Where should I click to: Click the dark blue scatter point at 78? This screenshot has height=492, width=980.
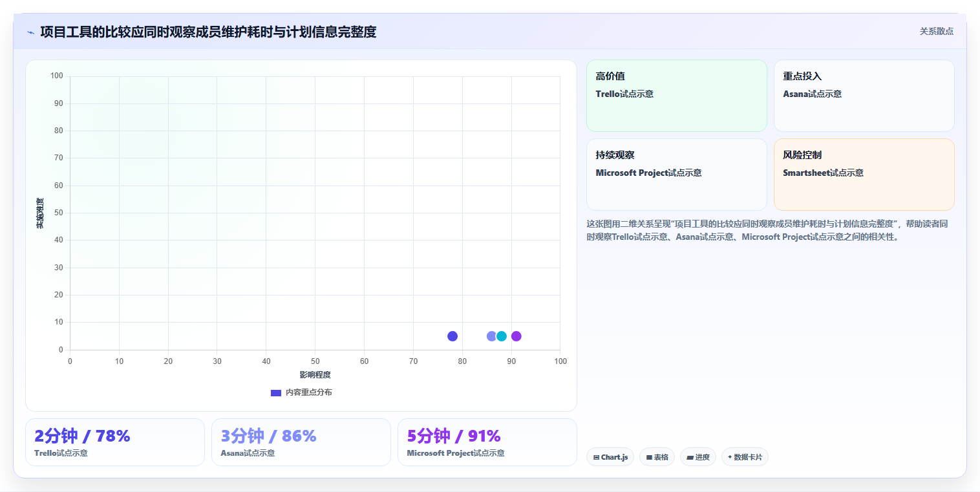453,336
